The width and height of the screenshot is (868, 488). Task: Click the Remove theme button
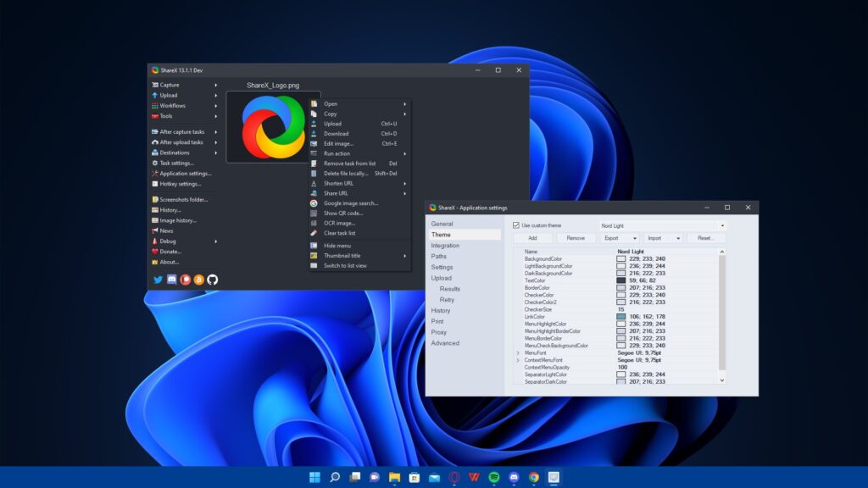pyautogui.click(x=576, y=238)
